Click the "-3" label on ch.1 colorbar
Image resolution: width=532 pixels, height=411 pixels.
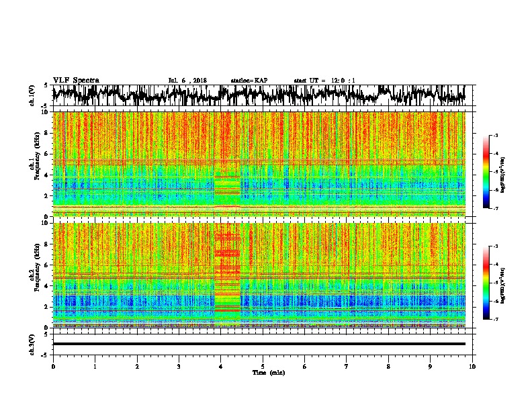tap(496, 135)
